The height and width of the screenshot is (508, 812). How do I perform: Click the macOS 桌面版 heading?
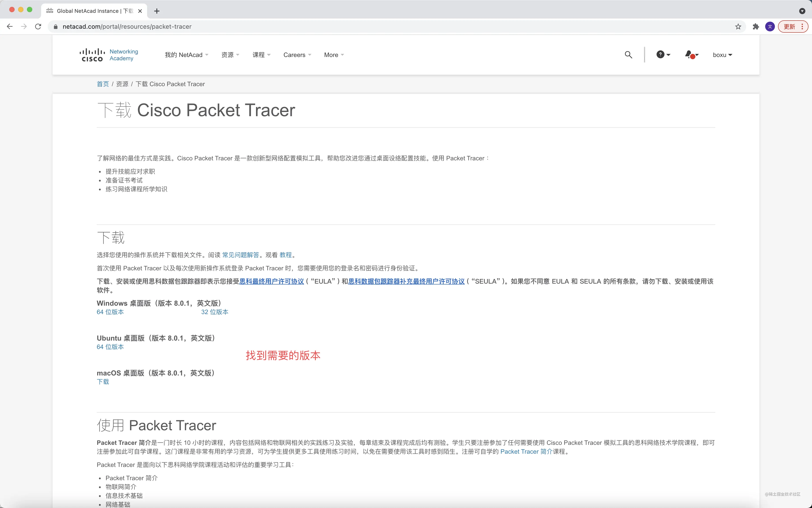pos(157,373)
